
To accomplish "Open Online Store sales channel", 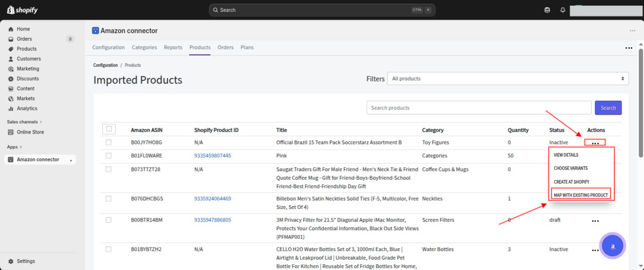I will [30, 132].
